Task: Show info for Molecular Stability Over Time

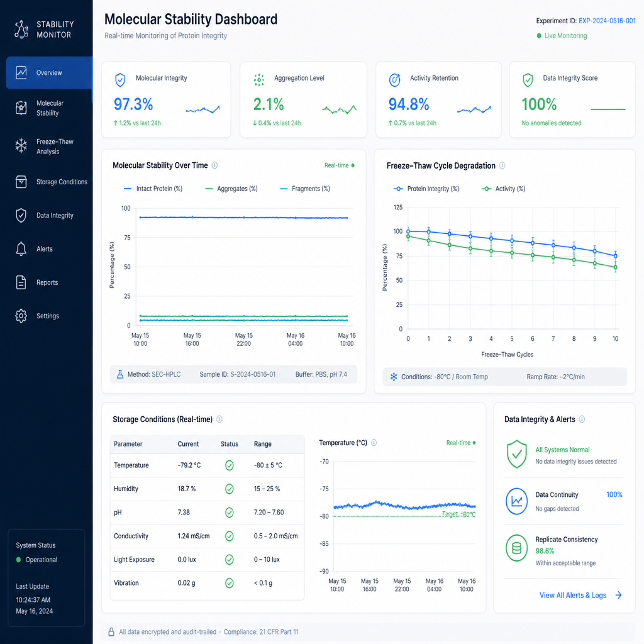Action: [215, 165]
